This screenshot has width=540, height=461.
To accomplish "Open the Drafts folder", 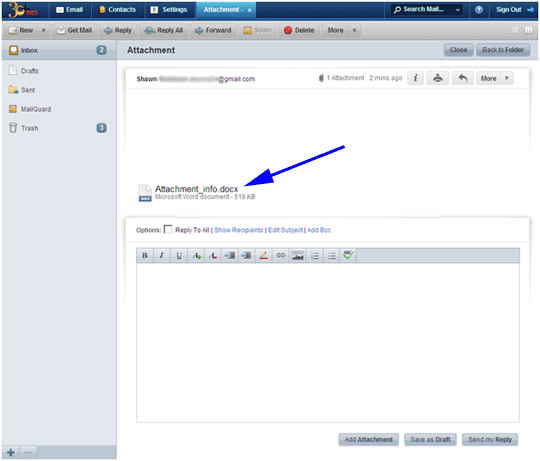I will (59, 71).
